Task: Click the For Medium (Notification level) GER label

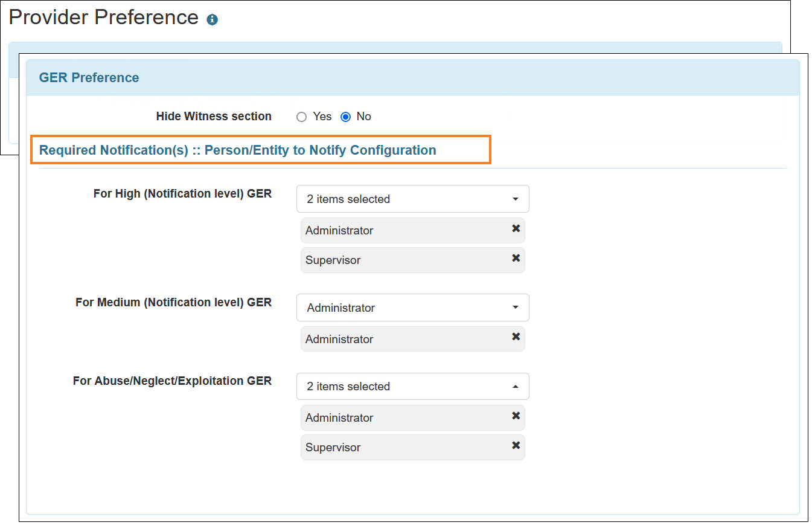Action: 173,302
